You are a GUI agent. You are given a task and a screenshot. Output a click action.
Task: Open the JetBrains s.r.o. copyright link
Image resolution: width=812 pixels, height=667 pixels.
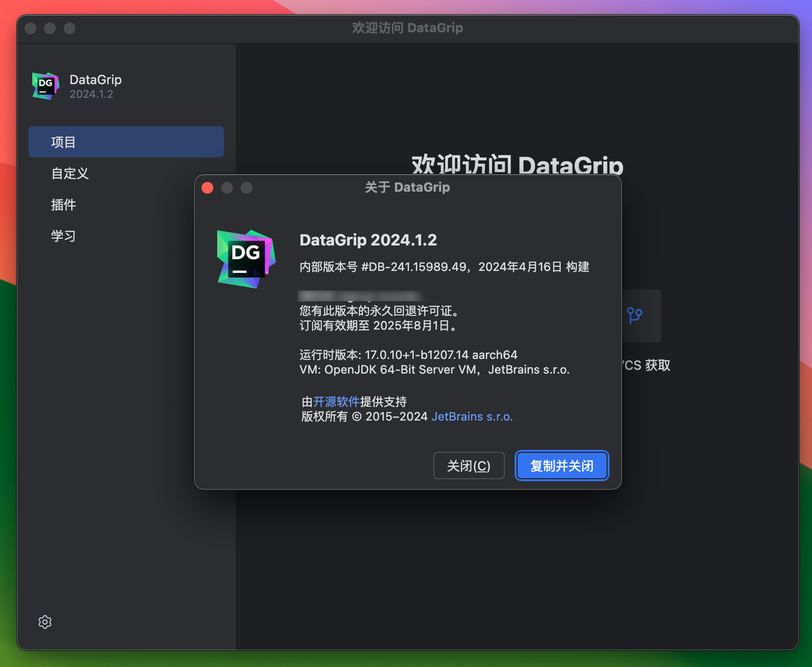click(472, 417)
